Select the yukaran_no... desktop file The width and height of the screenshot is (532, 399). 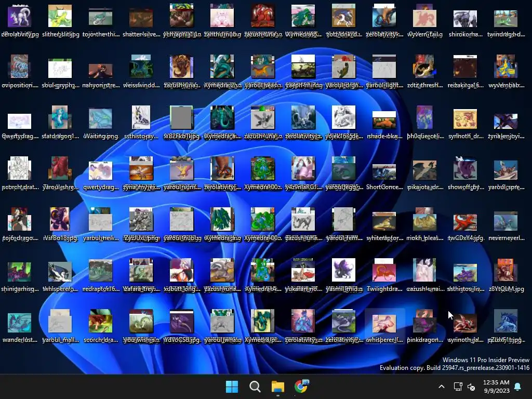tap(303, 275)
